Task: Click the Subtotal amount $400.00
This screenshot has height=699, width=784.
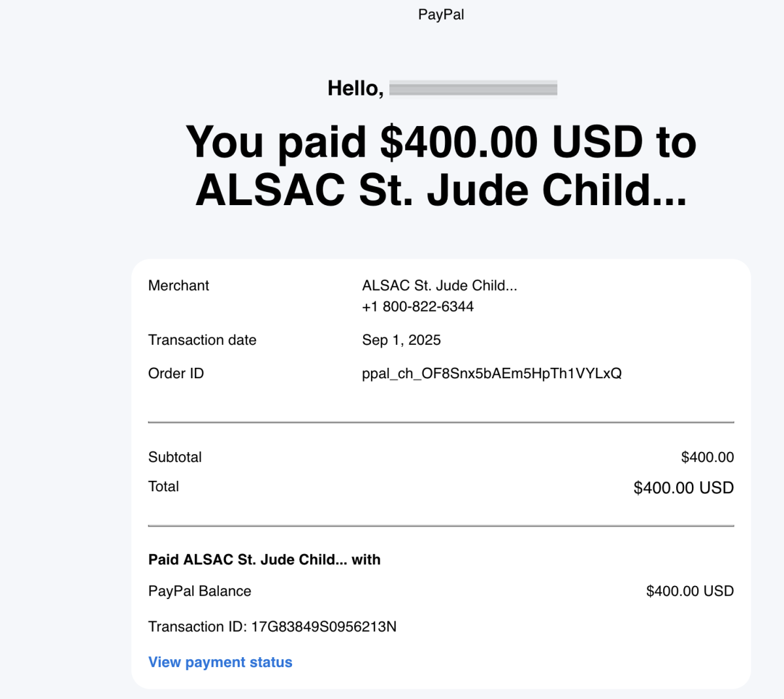Action: pyautogui.click(x=708, y=457)
